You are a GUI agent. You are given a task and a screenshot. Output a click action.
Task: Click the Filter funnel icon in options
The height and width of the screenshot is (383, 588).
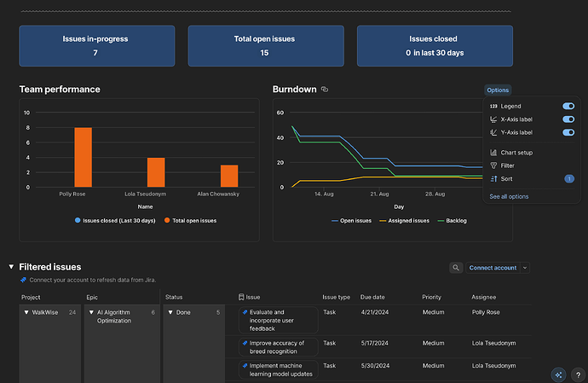pyautogui.click(x=493, y=165)
